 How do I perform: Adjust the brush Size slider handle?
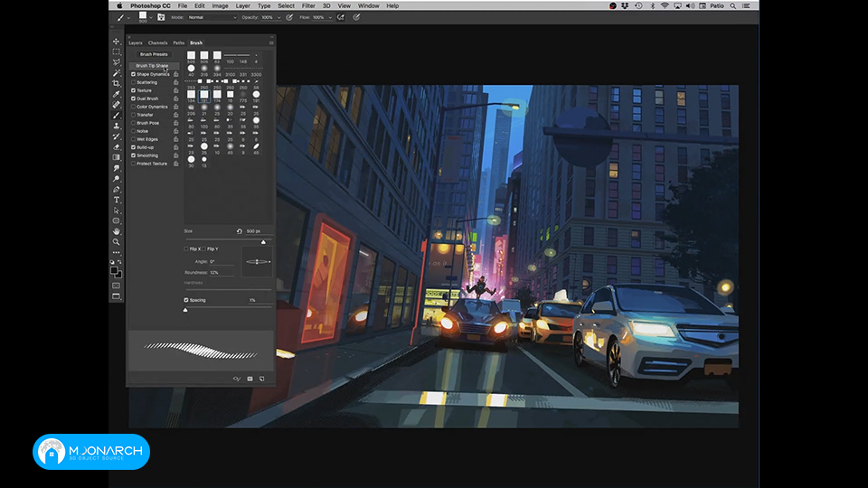pyautogui.click(x=263, y=242)
